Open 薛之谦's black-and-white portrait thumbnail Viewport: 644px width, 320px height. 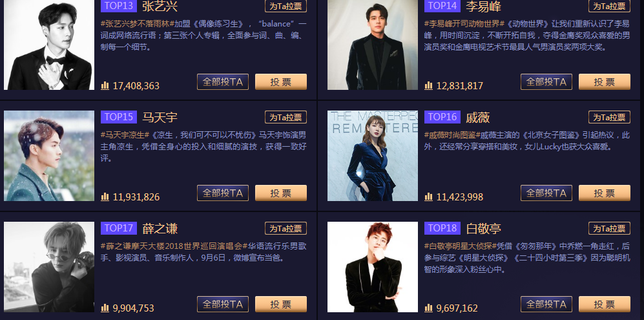[49, 267]
